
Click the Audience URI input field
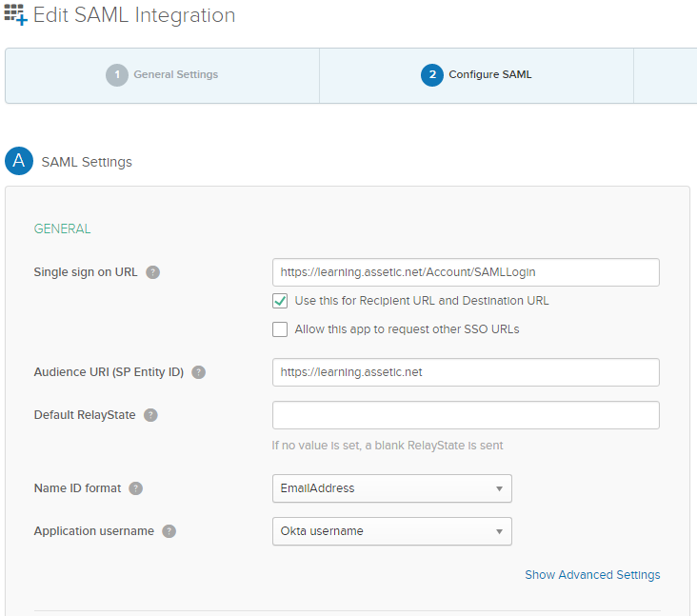(x=466, y=372)
